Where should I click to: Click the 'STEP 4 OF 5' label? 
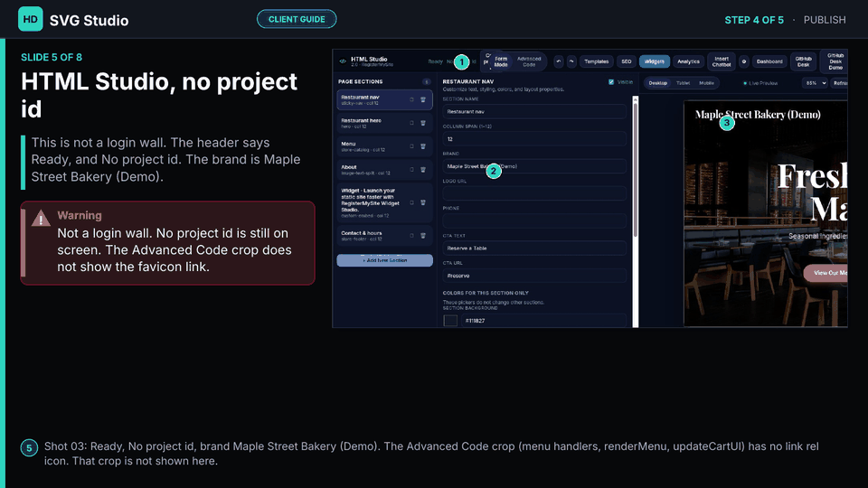(754, 20)
